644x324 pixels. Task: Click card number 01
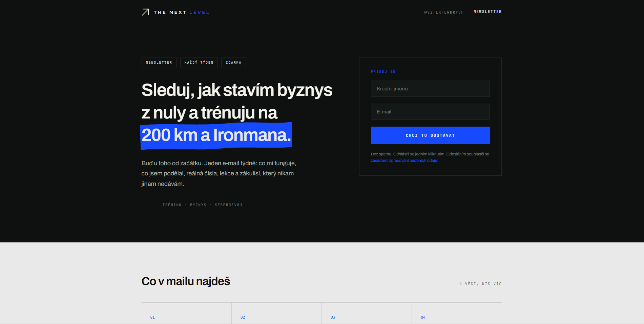pyautogui.click(x=152, y=317)
